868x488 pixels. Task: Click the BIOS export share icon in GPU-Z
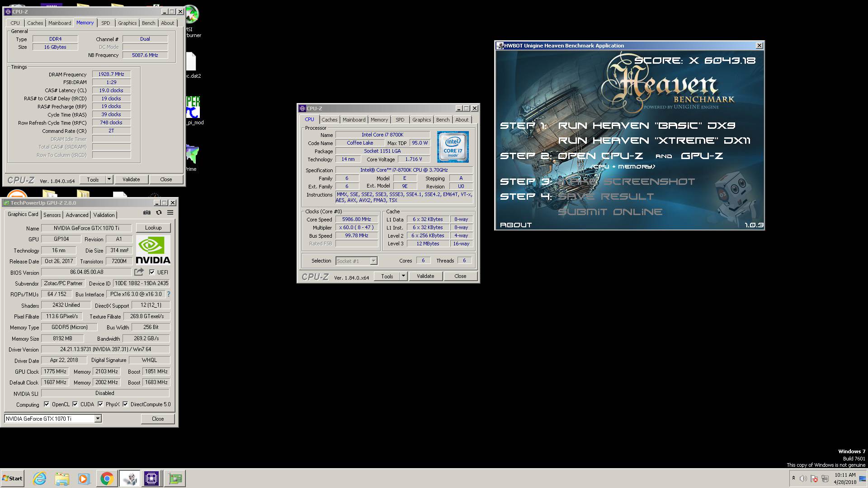click(x=139, y=272)
